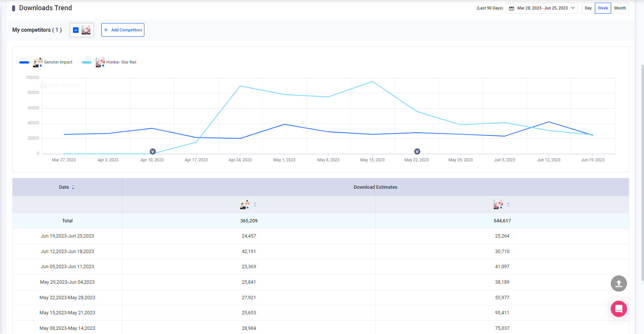Click Add Competitors button
Viewport: 644px width, 334px height.
[123, 30]
